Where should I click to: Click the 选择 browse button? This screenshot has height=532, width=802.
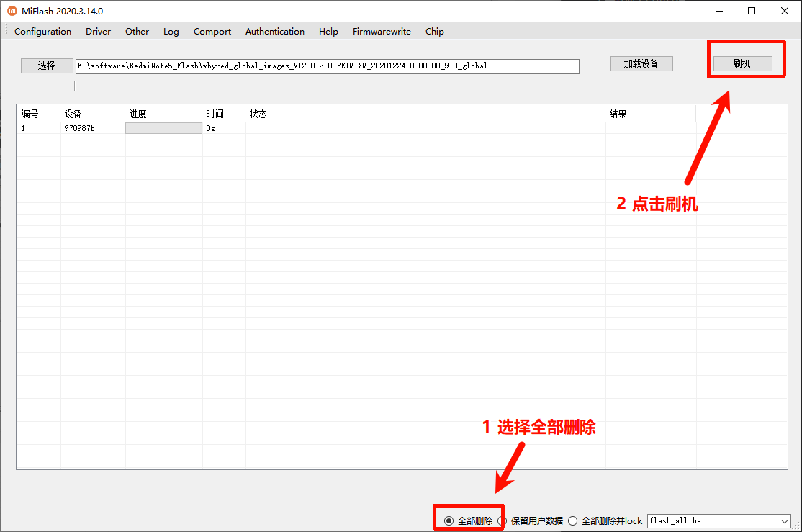(x=47, y=66)
